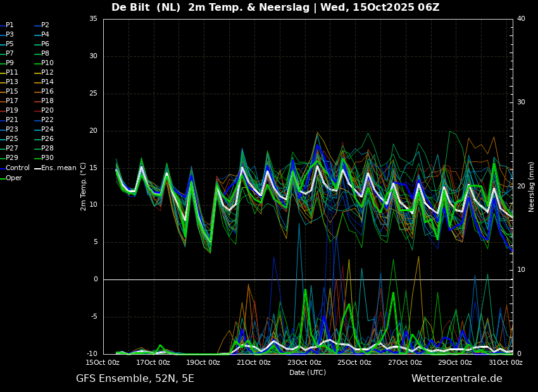
Task: Click the P12 yellow legend swatch
Action: [x=37, y=73]
